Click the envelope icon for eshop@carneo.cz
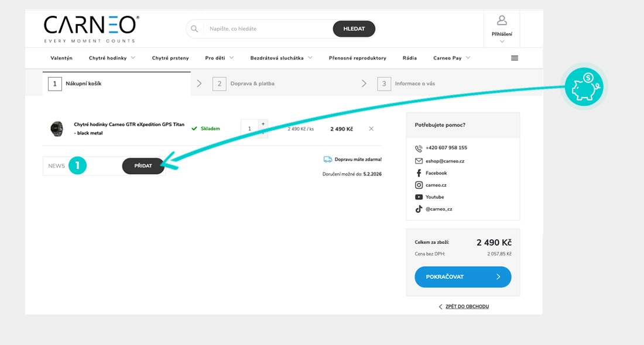The image size is (644, 345). [417, 160]
